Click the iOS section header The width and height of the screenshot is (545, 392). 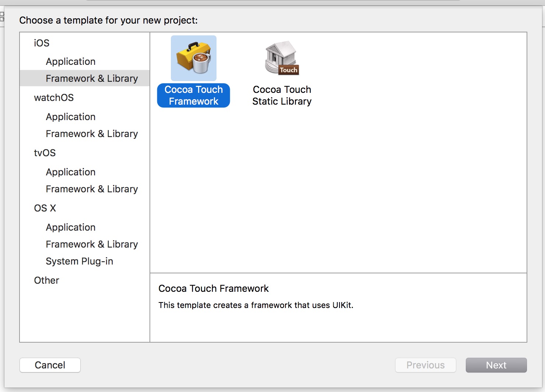pos(42,43)
